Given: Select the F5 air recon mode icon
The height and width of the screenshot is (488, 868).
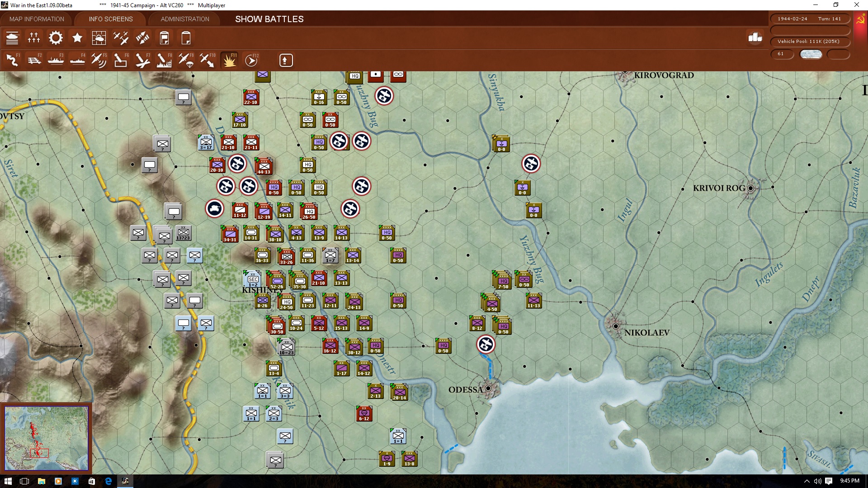Looking at the screenshot, I should coord(99,60).
